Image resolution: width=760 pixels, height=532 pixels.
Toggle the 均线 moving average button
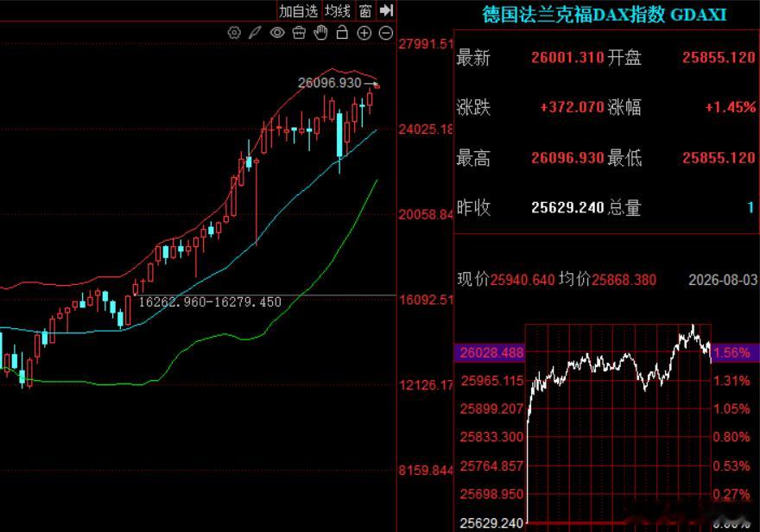[338, 10]
